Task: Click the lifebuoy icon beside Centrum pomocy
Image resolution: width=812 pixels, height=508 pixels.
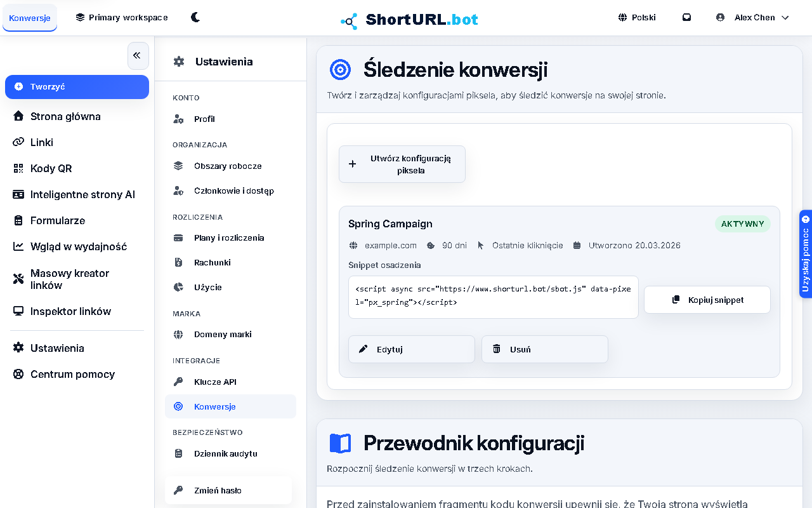Action: [x=18, y=374]
